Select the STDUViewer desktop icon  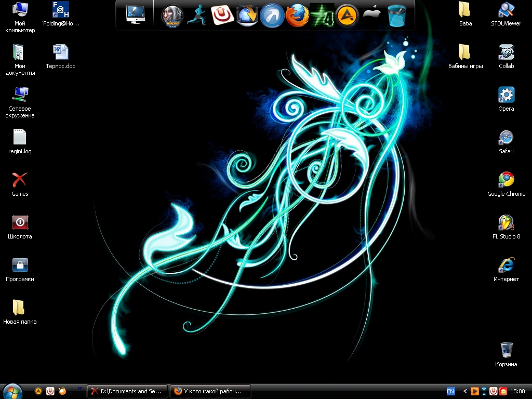[506, 10]
